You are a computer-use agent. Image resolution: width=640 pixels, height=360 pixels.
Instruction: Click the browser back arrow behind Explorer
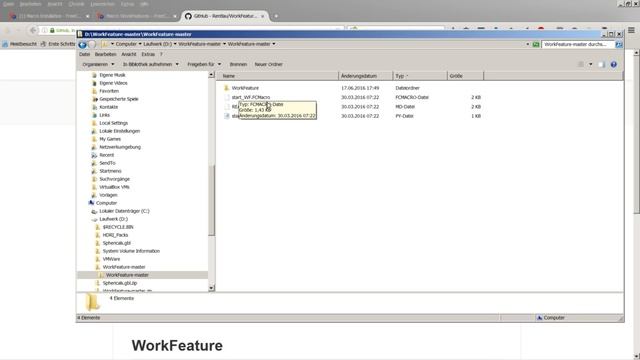click(x=33, y=30)
